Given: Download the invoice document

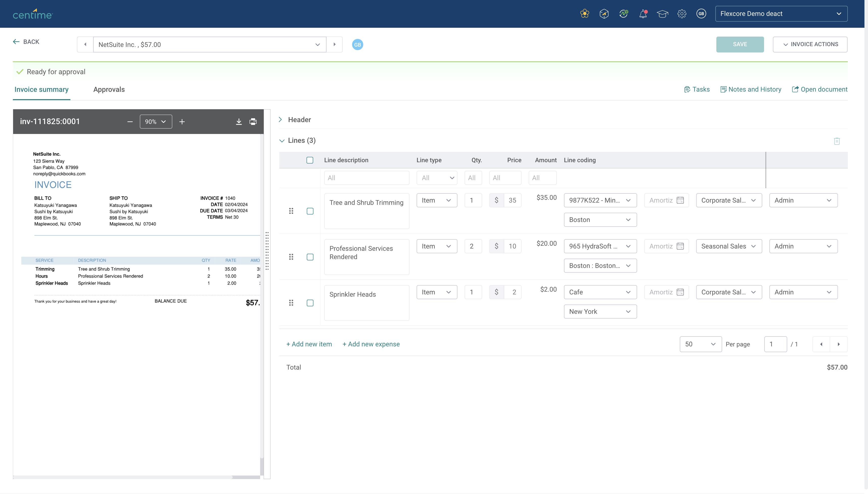Looking at the screenshot, I should point(239,122).
